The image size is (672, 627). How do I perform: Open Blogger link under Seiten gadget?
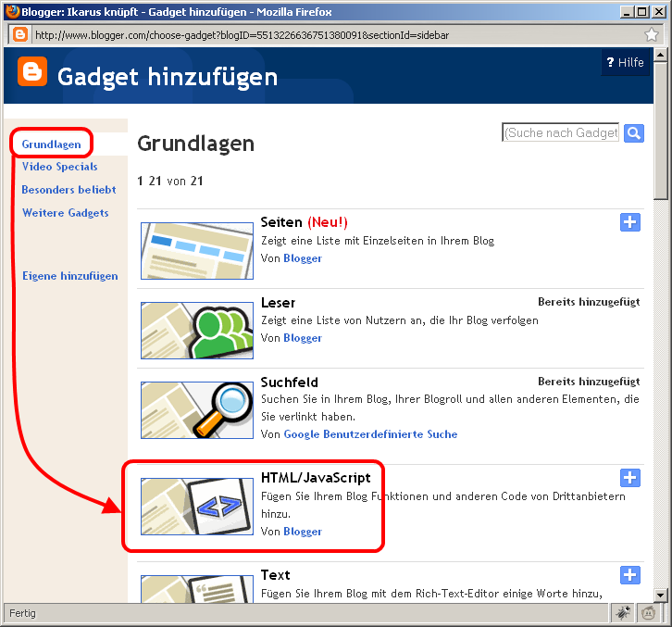click(x=303, y=258)
